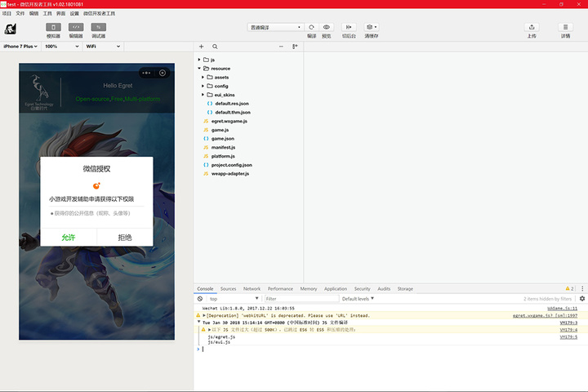Click the console Filter input field
Viewport: 588px width, 392px height.
pos(301,299)
